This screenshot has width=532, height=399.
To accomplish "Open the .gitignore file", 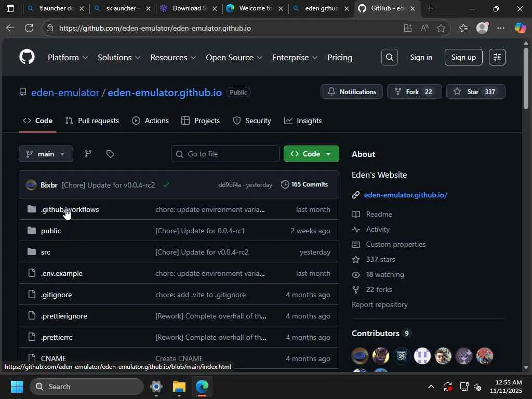I will [56, 295].
